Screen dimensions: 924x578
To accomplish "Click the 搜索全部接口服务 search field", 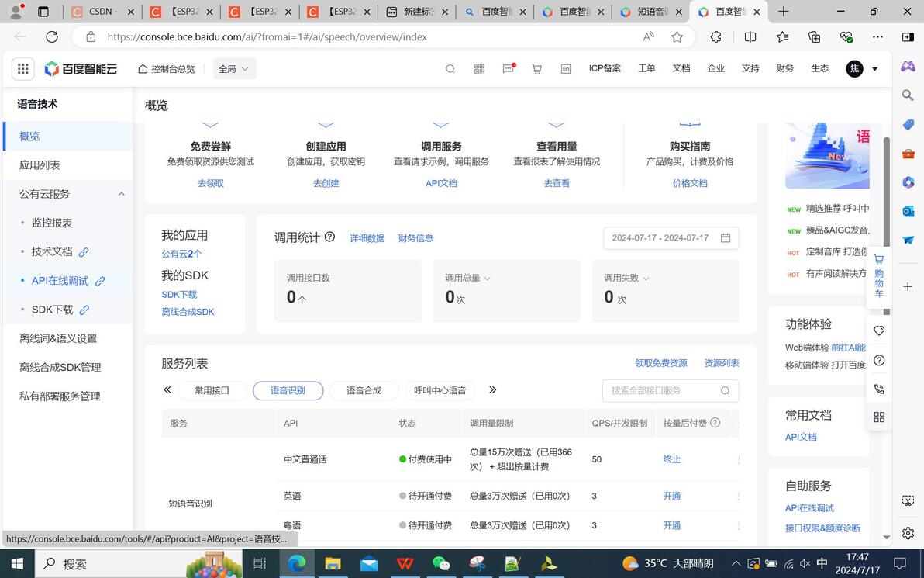I will pos(671,390).
